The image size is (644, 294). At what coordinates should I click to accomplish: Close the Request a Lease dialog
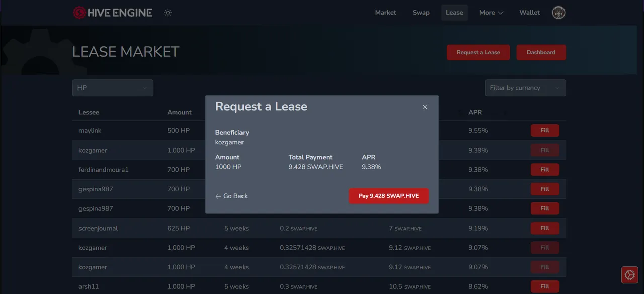coord(425,107)
